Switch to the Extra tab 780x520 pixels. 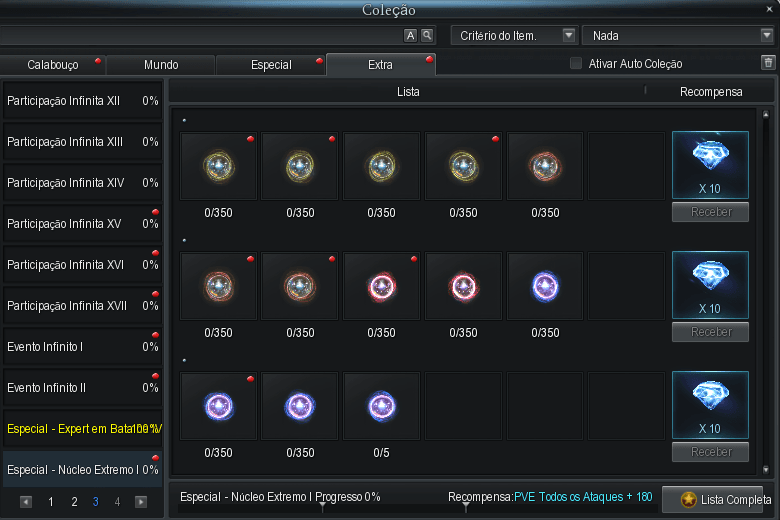(381, 65)
